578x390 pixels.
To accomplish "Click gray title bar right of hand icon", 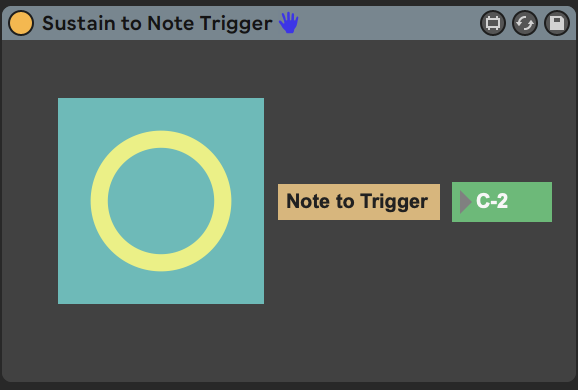I will coord(389,23).
